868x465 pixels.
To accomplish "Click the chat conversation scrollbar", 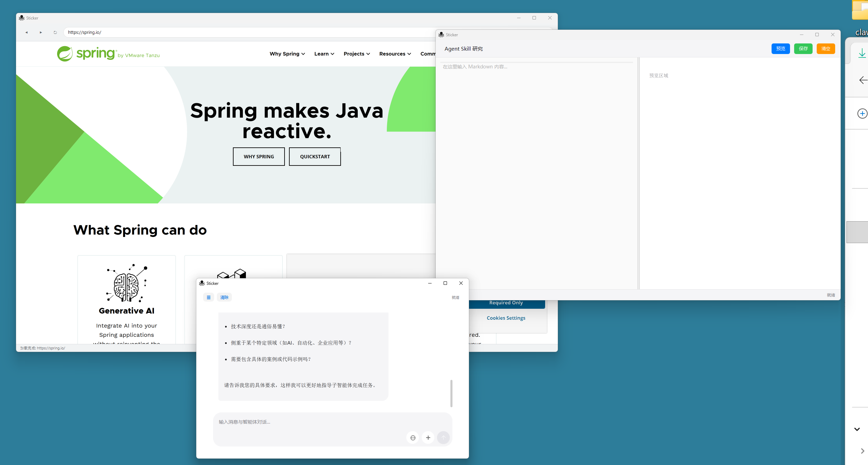I will pos(451,393).
